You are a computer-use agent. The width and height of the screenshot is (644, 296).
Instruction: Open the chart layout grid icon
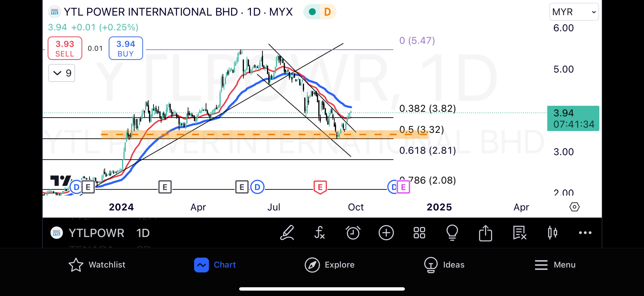click(x=419, y=233)
